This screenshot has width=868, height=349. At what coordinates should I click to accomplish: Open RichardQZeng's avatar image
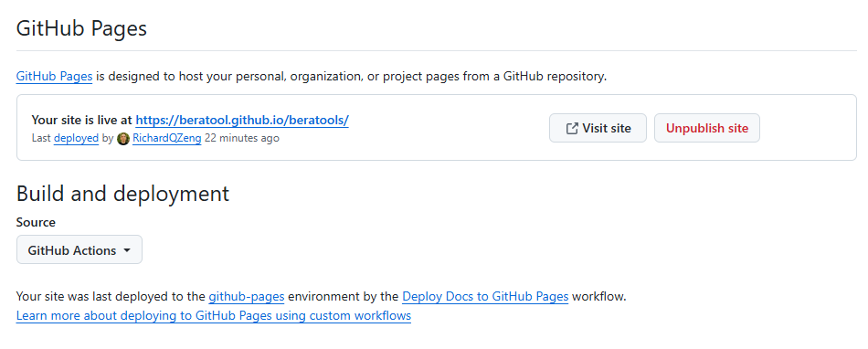click(x=123, y=138)
